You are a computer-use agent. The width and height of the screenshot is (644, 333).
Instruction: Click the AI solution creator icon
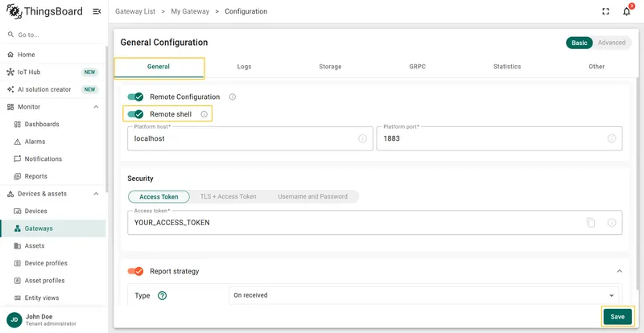click(x=10, y=89)
